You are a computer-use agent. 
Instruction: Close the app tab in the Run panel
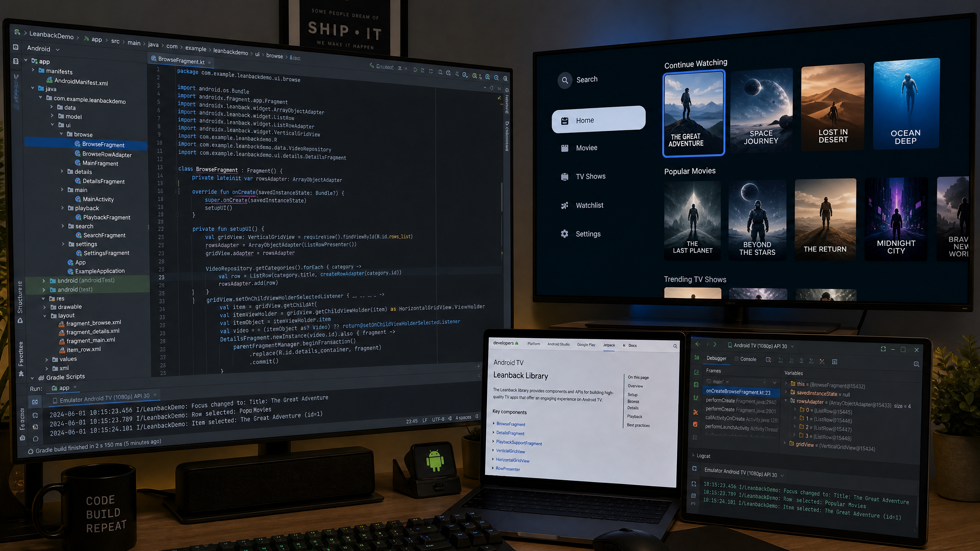click(x=75, y=387)
